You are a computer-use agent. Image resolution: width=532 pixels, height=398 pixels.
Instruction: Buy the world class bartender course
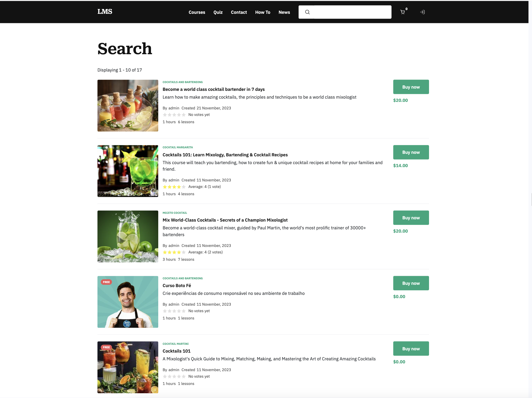point(411,87)
